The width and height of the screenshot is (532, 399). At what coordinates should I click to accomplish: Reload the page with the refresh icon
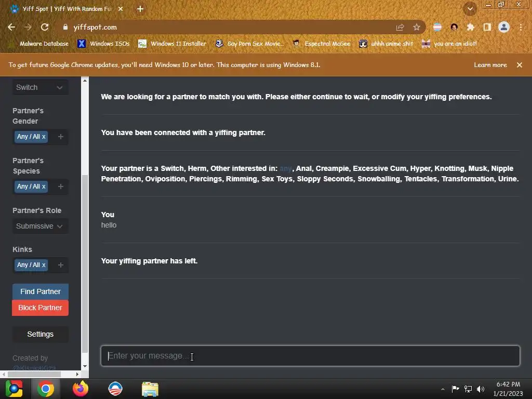45,27
